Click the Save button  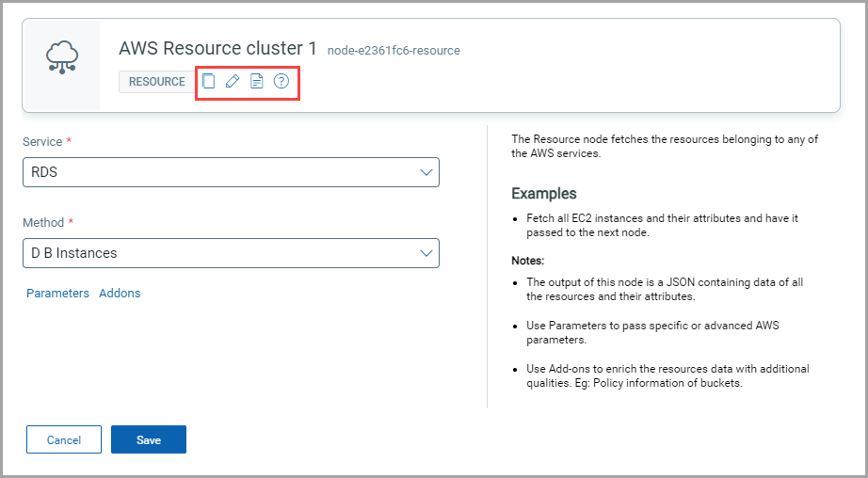[x=149, y=439]
